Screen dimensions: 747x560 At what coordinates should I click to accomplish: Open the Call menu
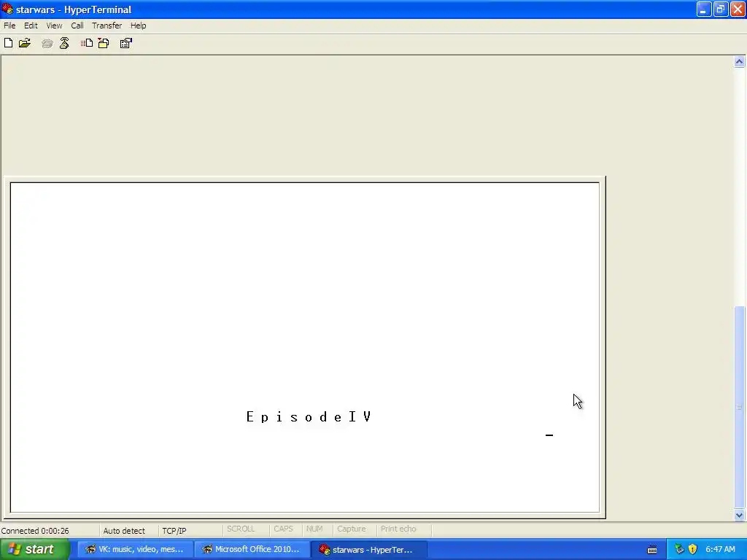[77, 26]
